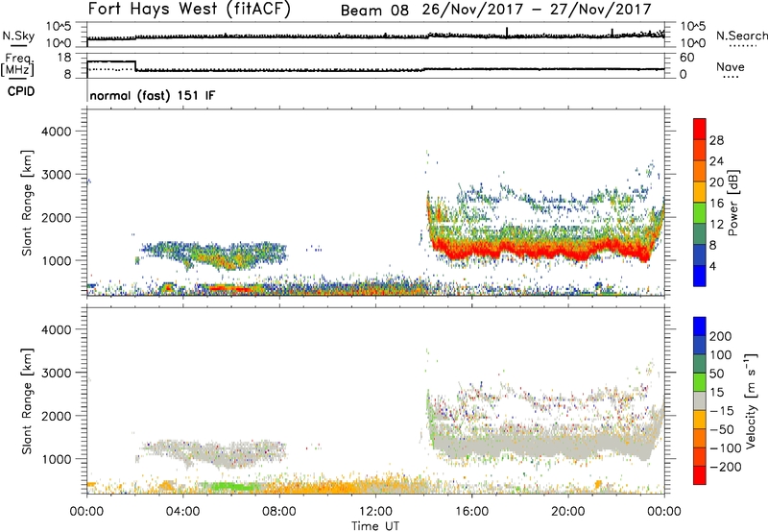This screenshot has height=532, width=768.
Task: Click the frequency step-down near 02:00
Action: click(135, 65)
